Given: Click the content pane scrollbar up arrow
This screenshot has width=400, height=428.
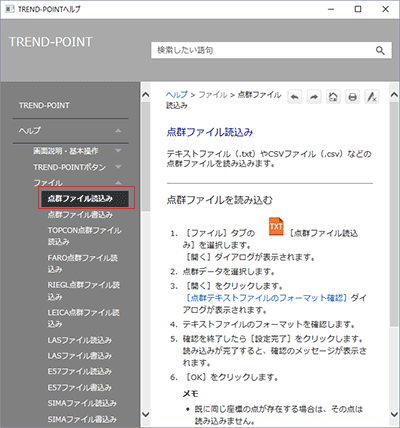Looking at the screenshot, I should tap(394, 95).
